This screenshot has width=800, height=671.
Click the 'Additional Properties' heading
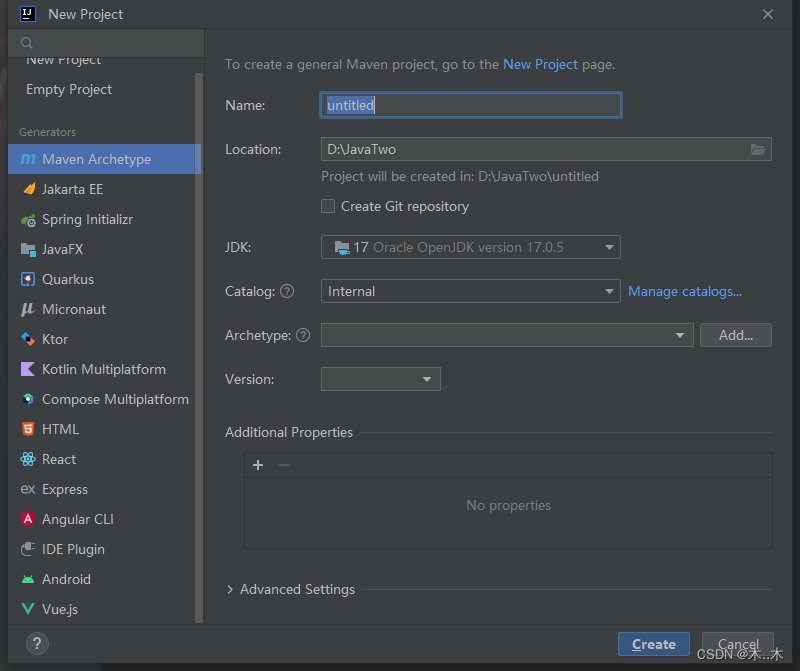click(289, 432)
